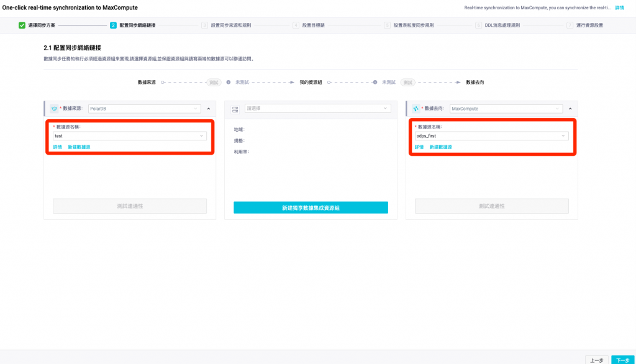Viewport: 636px width, 364px height.
Task: Click the 數據來源 label in flow diagram
Action: coord(147,83)
